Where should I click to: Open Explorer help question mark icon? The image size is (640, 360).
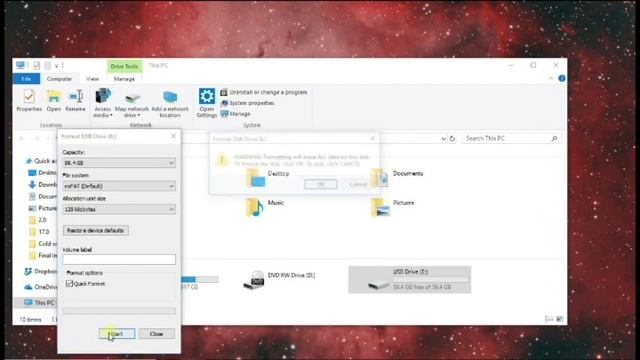562,78
